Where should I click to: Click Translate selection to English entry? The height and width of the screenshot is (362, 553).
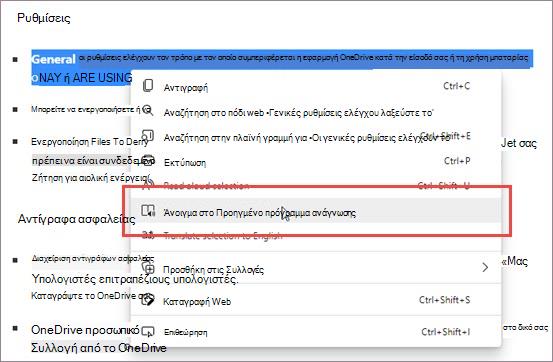pyautogui.click(x=316, y=236)
